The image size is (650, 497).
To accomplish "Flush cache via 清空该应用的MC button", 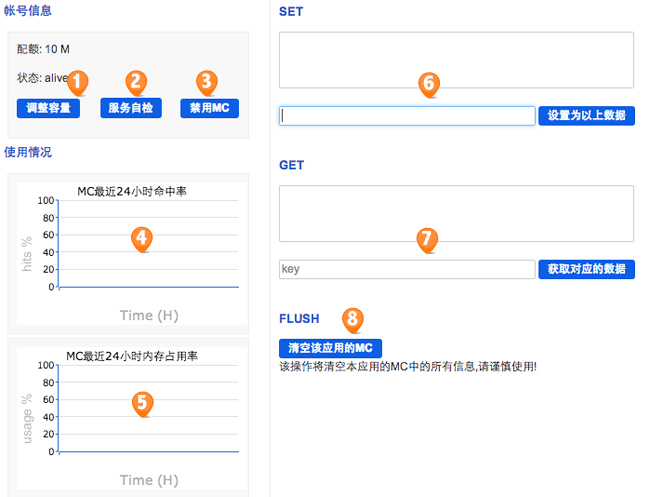I will 330,347.
